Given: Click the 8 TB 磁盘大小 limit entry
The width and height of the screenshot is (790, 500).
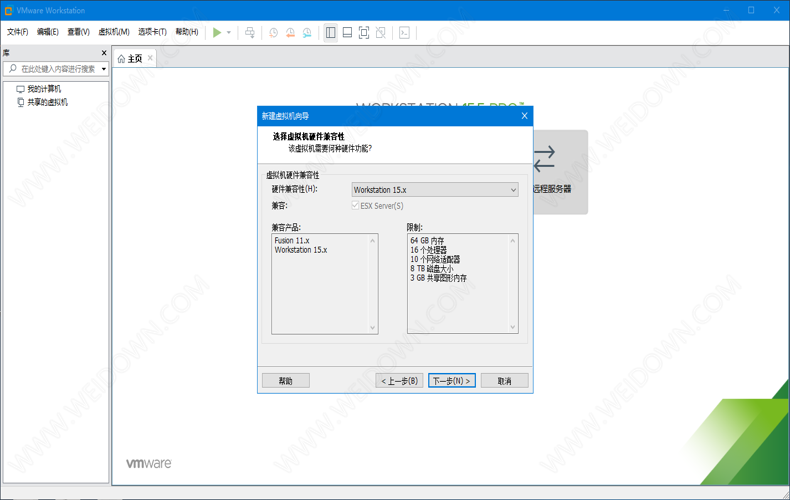Looking at the screenshot, I should (x=432, y=269).
